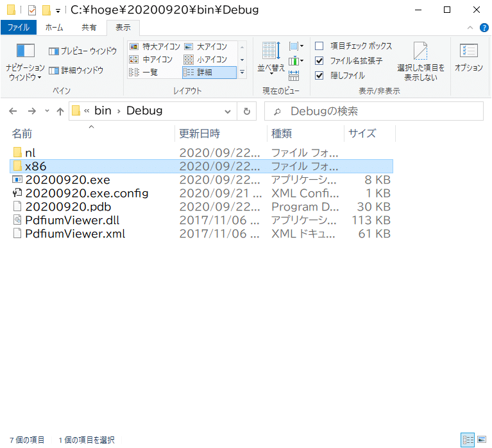Sort by Date modified (更新日時) column
The image size is (492, 448).
[x=221, y=134]
